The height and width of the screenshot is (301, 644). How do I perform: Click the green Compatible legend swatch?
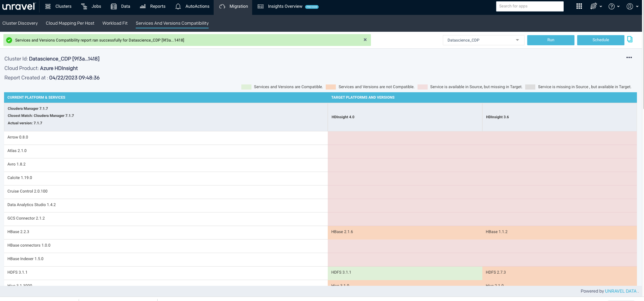pos(246,87)
